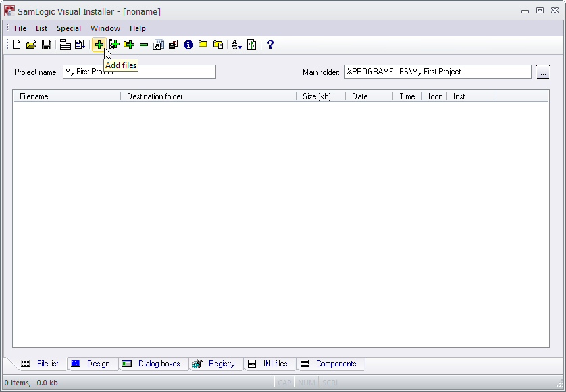Screen dimensions: 566x392
Task: Click the 'Project name:' label
Action: [x=36, y=72]
